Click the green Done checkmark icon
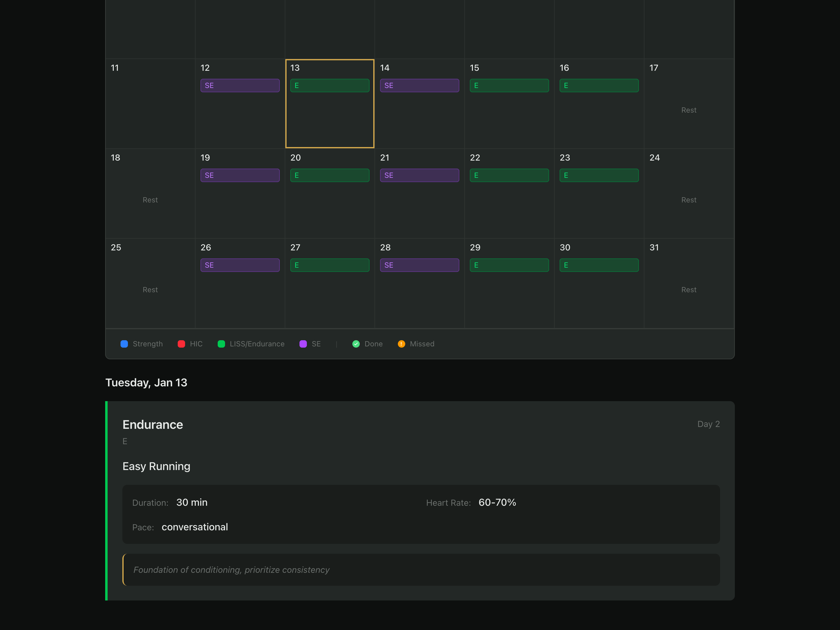The image size is (840, 630). coord(356,344)
